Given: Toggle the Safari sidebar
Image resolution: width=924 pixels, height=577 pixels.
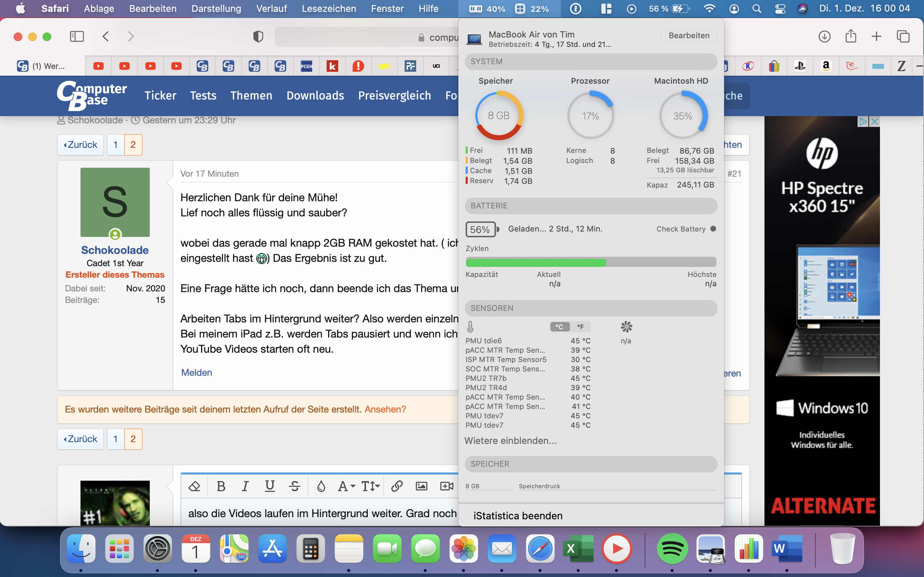Looking at the screenshot, I should [77, 37].
